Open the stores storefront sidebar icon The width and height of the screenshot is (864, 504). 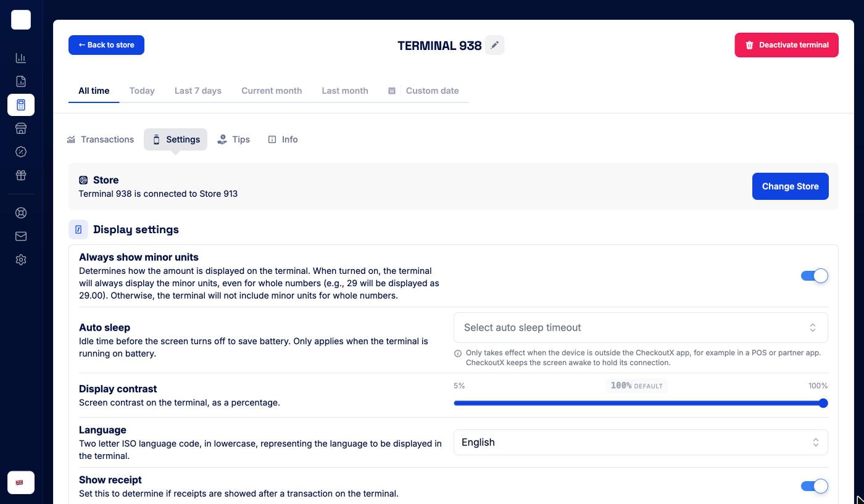(x=21, y=128)
